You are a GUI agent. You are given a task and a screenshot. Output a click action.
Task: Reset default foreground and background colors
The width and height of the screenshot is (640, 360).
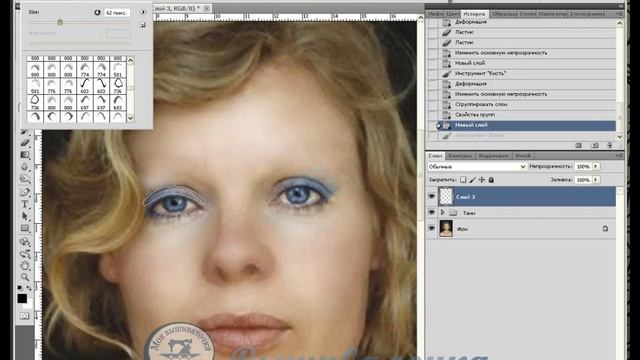pos(20,288)
